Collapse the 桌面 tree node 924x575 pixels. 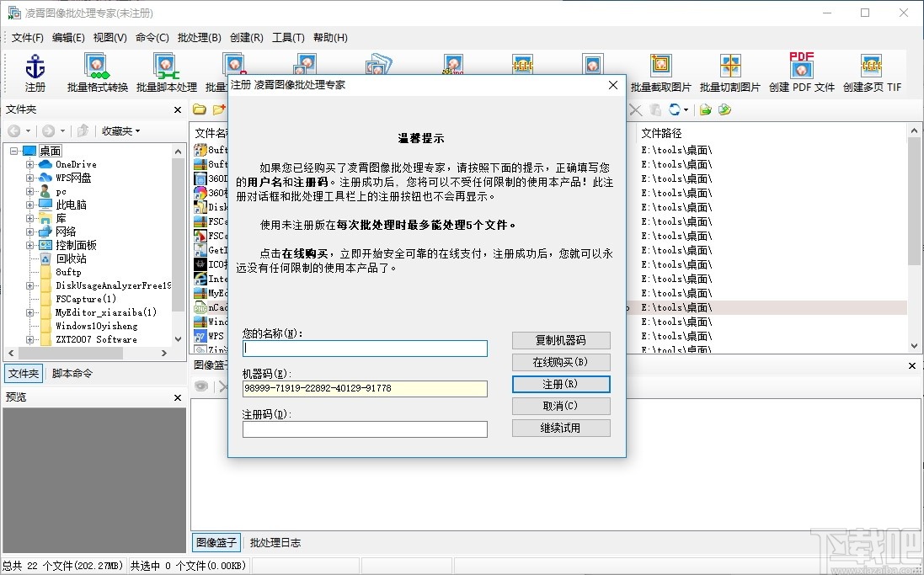click(x=13, y=151)
